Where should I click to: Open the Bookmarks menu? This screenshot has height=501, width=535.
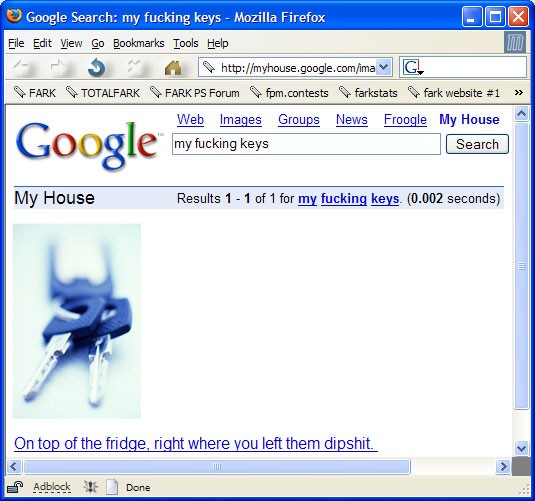click(x=139, y=43)
